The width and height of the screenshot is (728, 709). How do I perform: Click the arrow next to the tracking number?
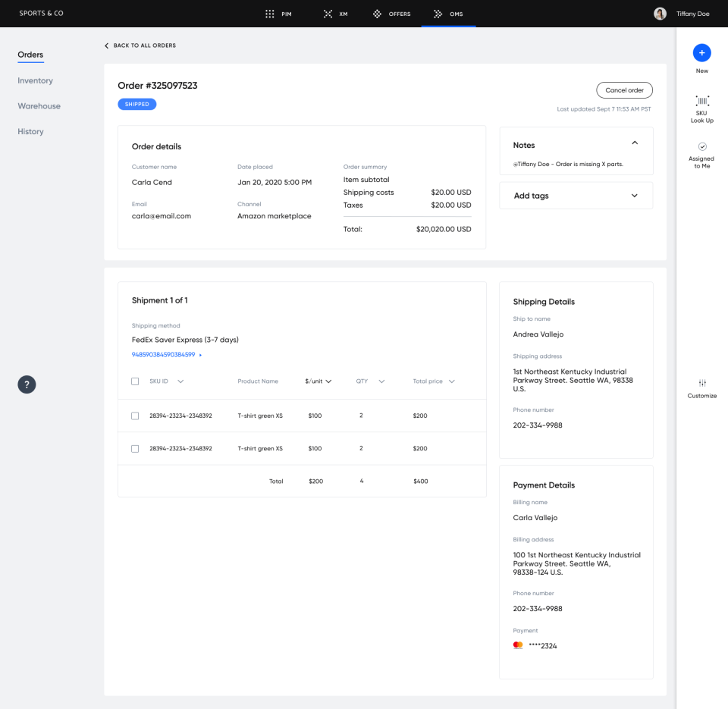[x=200, y=355]
